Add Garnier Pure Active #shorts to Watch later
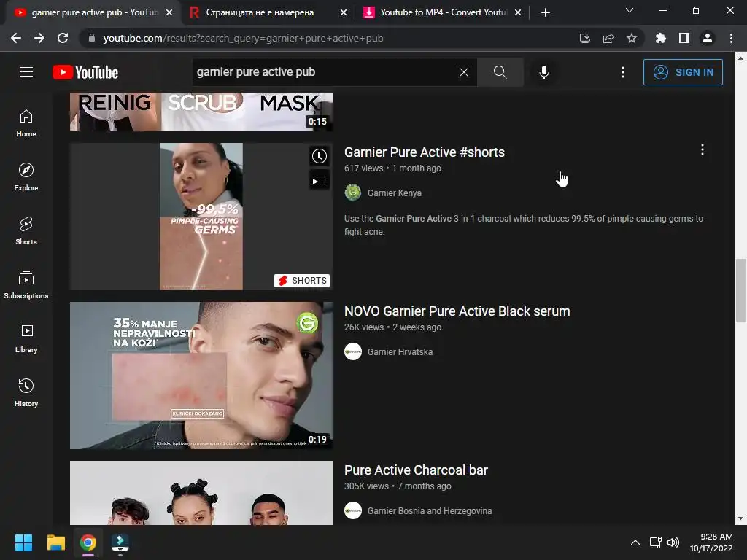Image resolution: width=747 pixels, height=560 pixels. click(320, 156)
